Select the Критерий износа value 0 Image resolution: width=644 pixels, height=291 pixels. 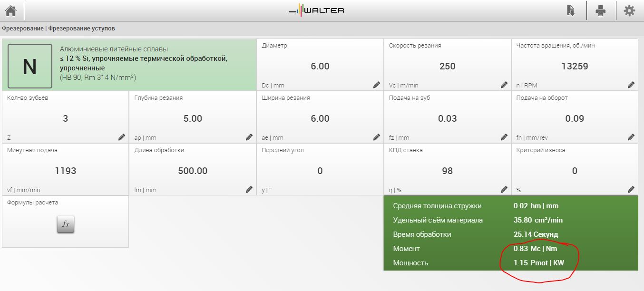pyautogui.click(x=575, y=171)
